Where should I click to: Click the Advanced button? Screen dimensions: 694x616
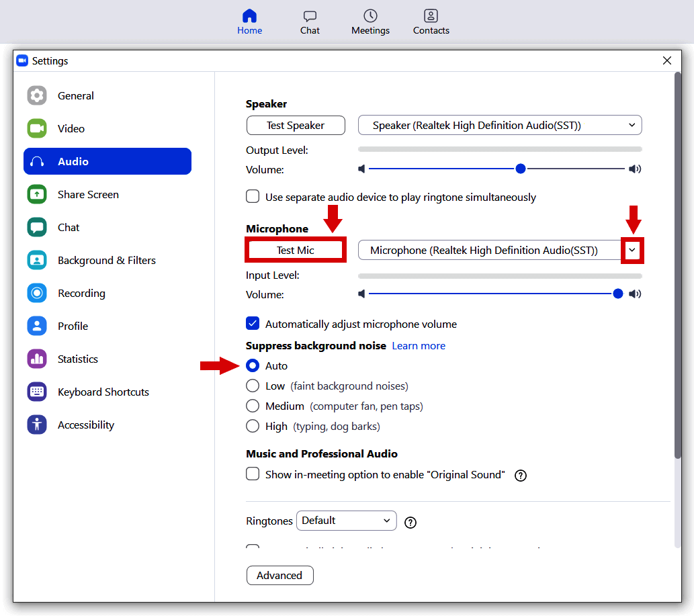click(279, 575)
